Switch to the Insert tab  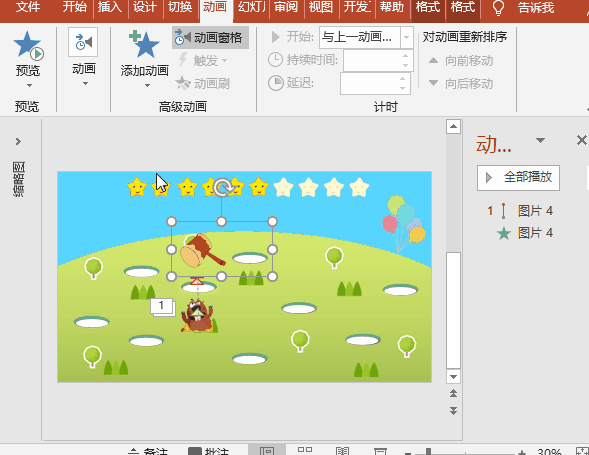(x=109, y=7)
